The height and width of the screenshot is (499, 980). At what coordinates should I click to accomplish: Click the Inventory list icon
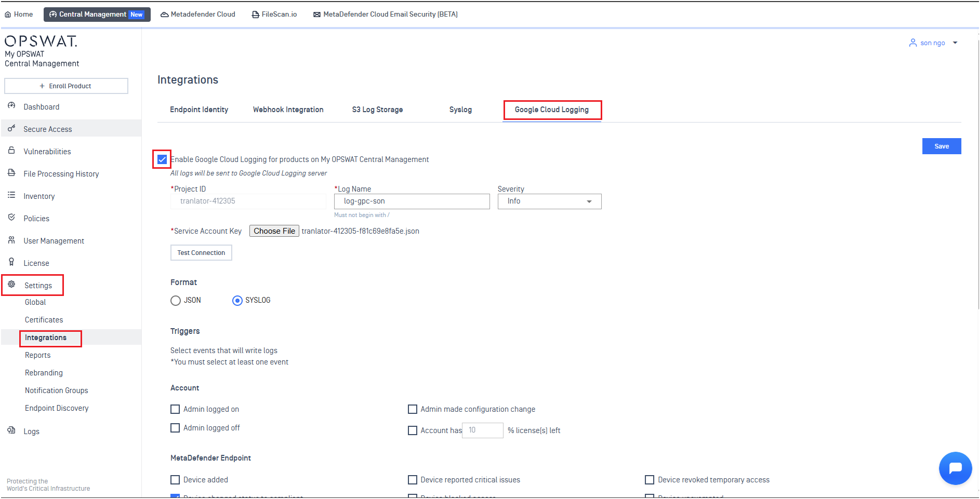(x=11, y=195)
